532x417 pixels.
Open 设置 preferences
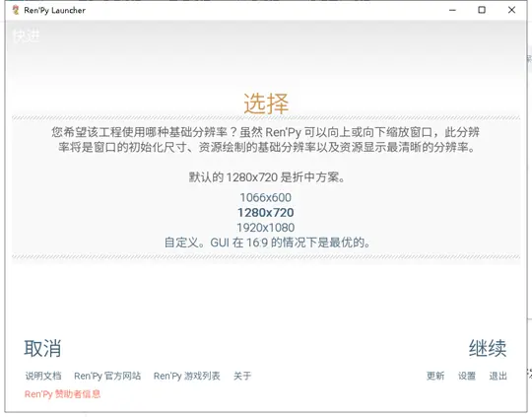point(467,376)
